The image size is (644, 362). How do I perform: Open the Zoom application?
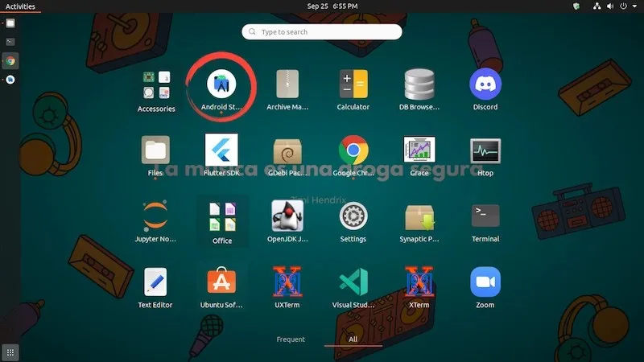485,282
